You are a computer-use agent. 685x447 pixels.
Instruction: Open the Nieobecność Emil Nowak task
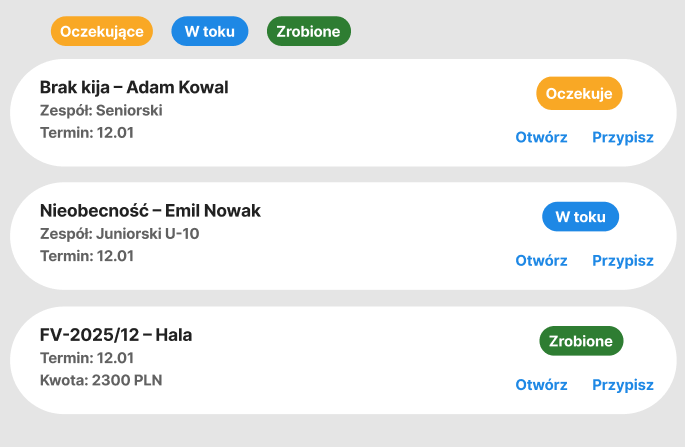[541, 261]
